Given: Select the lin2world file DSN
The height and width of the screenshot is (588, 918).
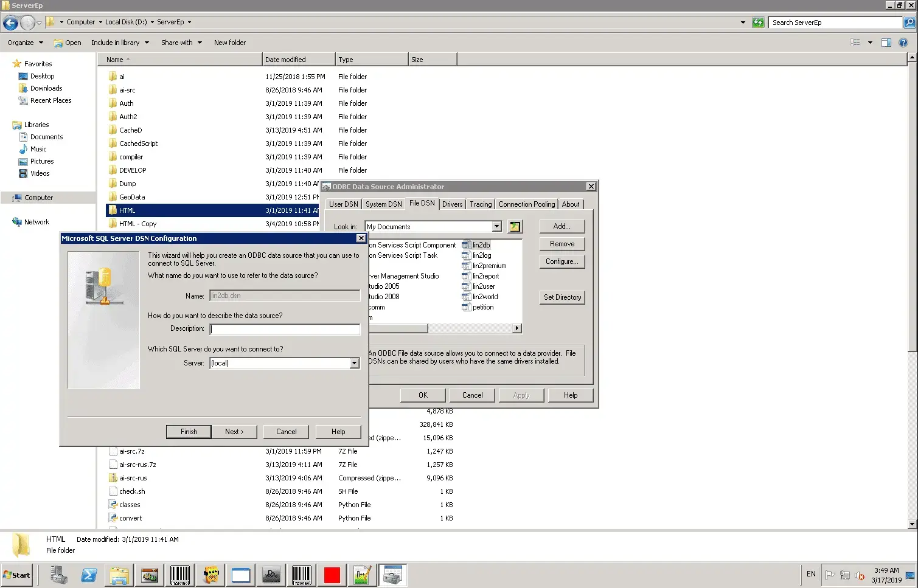Looking at the screenshot, I should coord(480,297).
